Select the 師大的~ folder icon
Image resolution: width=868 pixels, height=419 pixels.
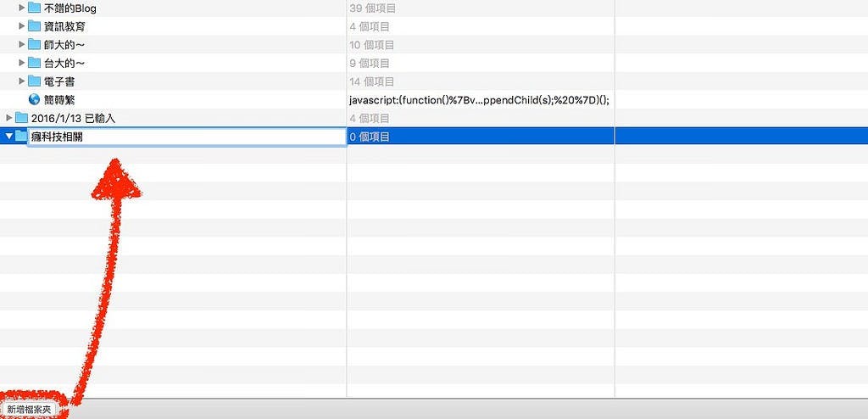coord(34,44)
